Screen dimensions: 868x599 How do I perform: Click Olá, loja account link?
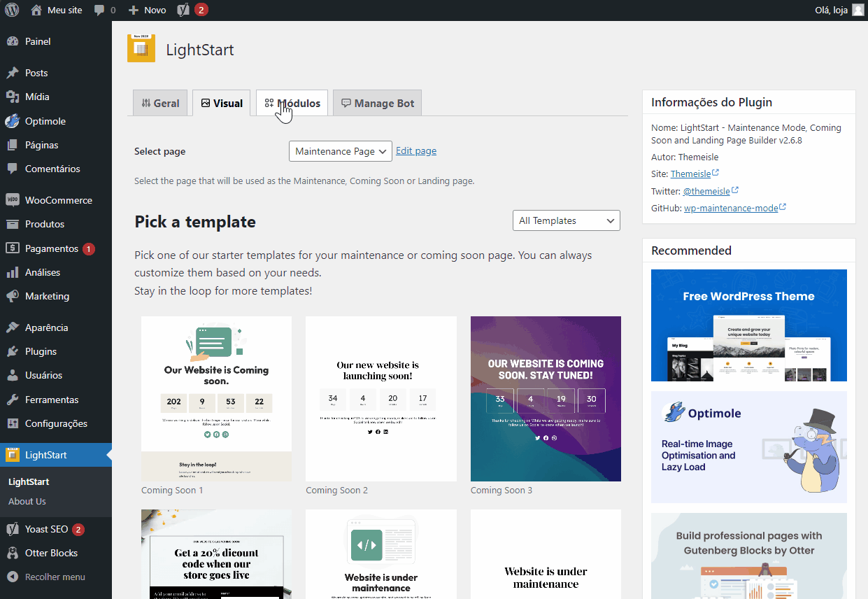832,10
